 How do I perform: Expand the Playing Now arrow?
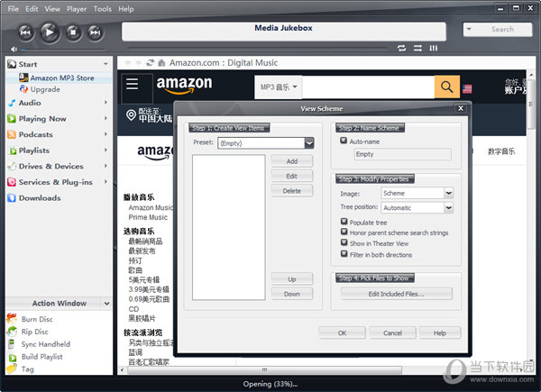pos(105,118)
